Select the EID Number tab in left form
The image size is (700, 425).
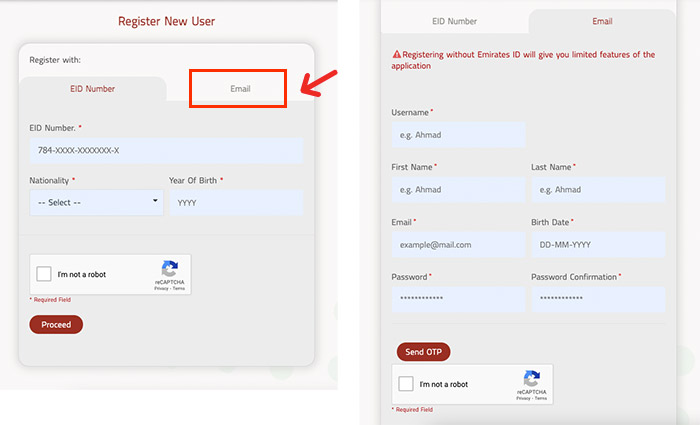92,89
